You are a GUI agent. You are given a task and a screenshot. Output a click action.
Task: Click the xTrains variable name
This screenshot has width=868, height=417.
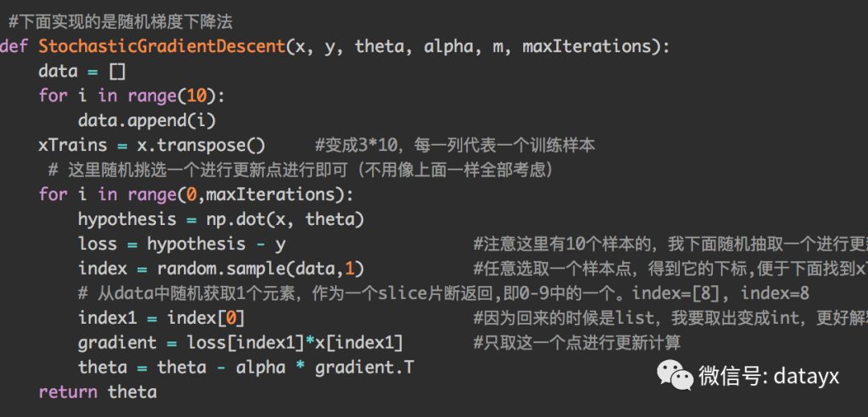72,145
